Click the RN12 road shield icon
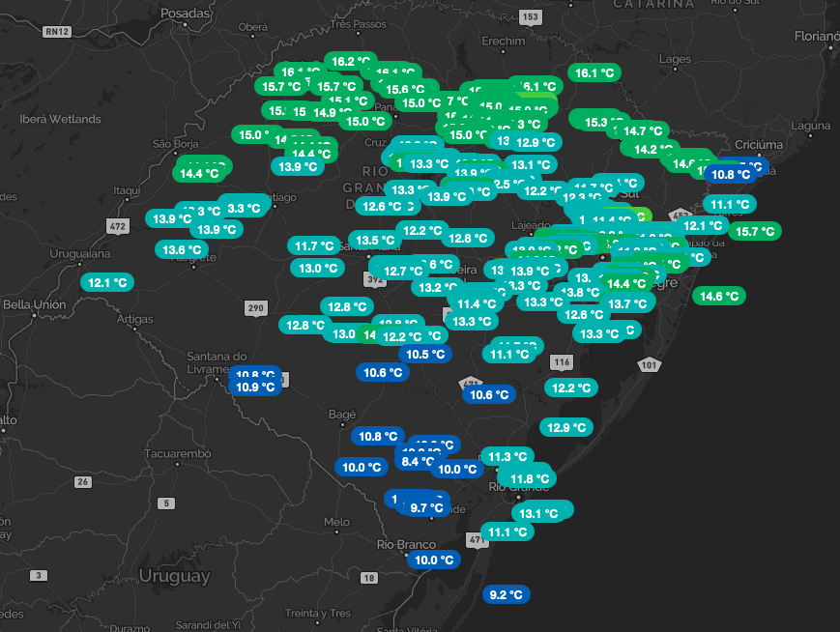840x632 pixels. coord(57,32)
